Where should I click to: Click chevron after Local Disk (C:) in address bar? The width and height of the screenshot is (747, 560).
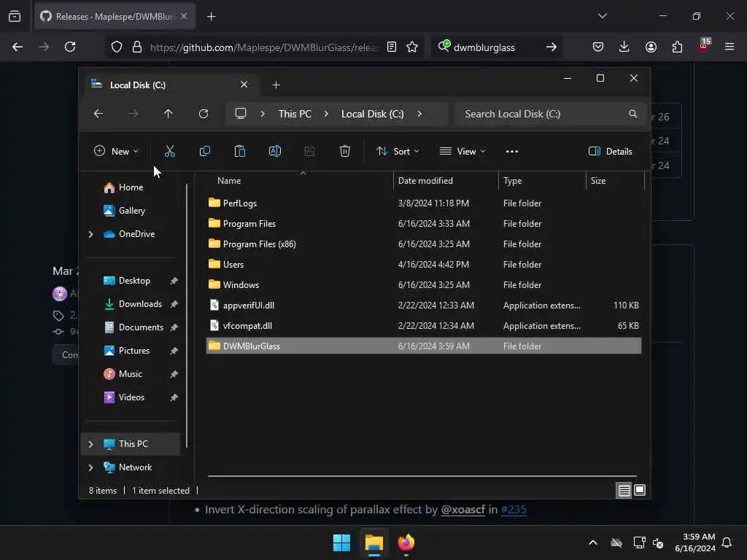tap(419, 114)
